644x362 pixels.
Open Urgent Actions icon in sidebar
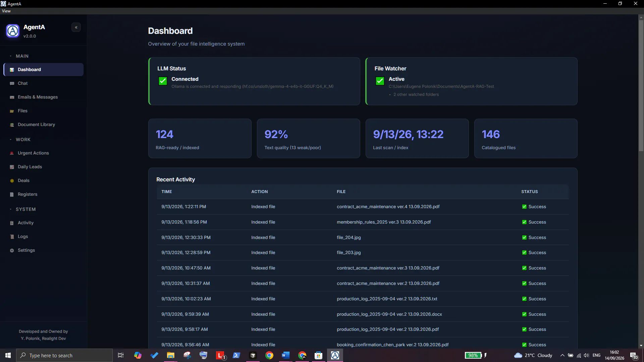click(x=12, y=153)
